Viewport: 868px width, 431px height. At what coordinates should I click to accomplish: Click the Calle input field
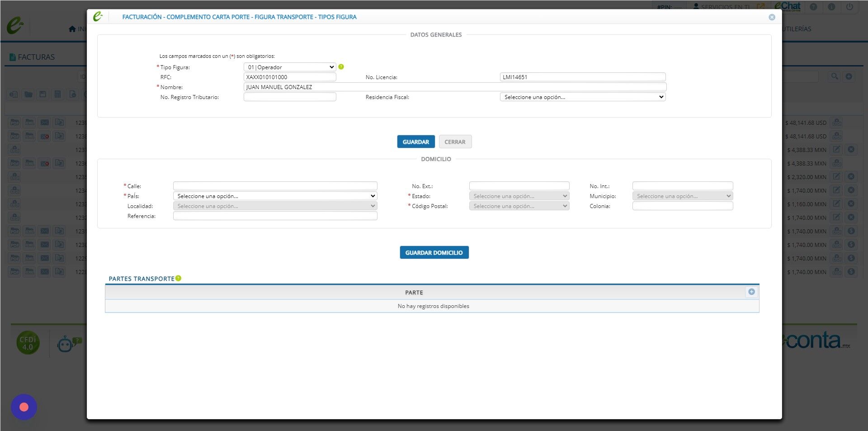click(275, 186)
